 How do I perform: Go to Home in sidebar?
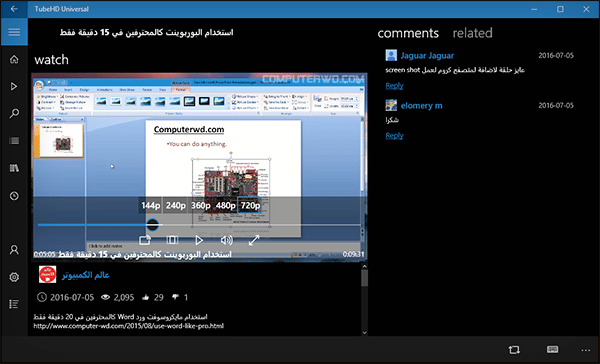tap(14, 59)
